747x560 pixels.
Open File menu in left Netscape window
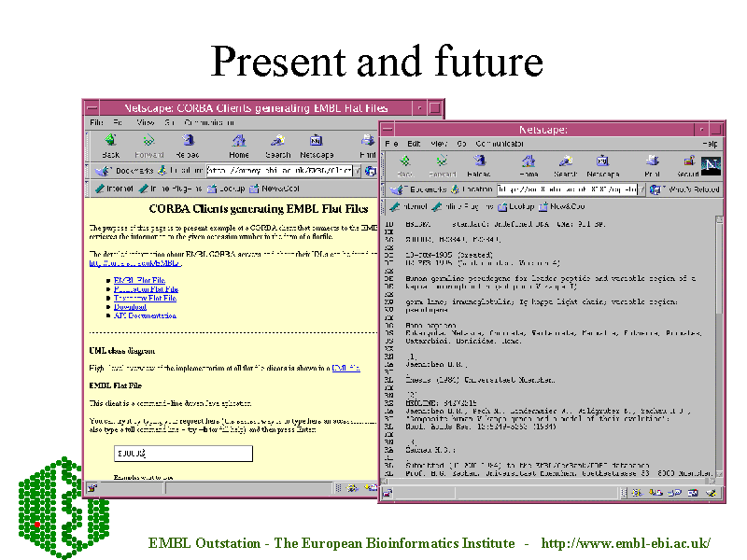96,122
